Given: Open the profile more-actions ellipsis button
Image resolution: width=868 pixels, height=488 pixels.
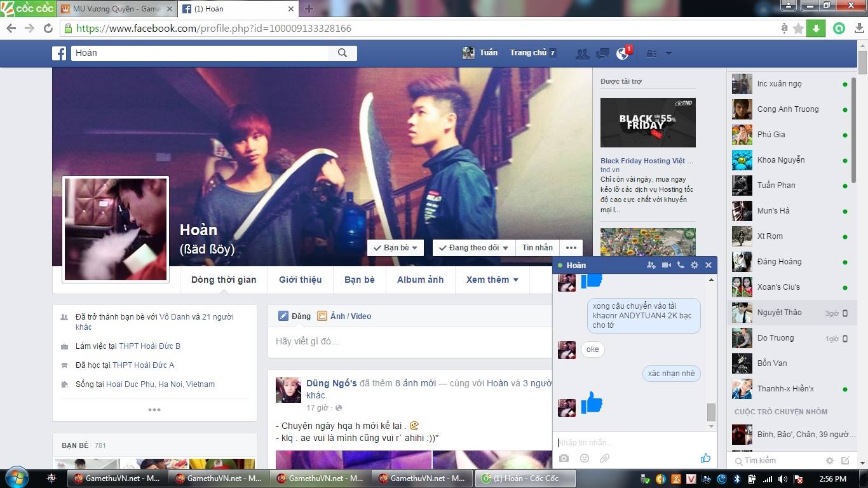Looking at the screenshot, I should 571,248.
